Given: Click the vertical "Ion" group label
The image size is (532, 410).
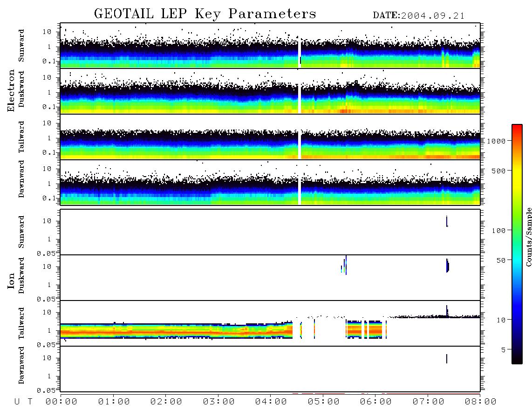Looking at the screenshot, I should tap(11, 280).
